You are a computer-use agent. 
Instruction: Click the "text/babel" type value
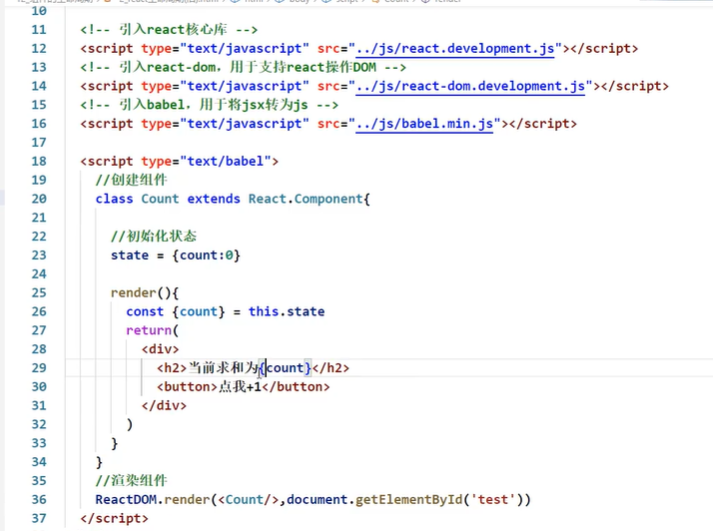point(226,161)
